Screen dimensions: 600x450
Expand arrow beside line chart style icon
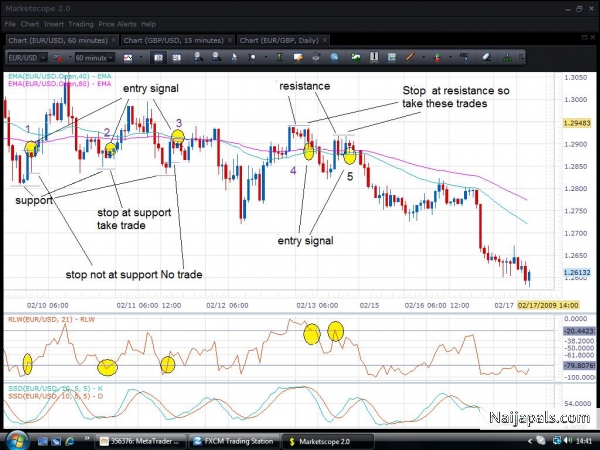click(x=141, y=58)
